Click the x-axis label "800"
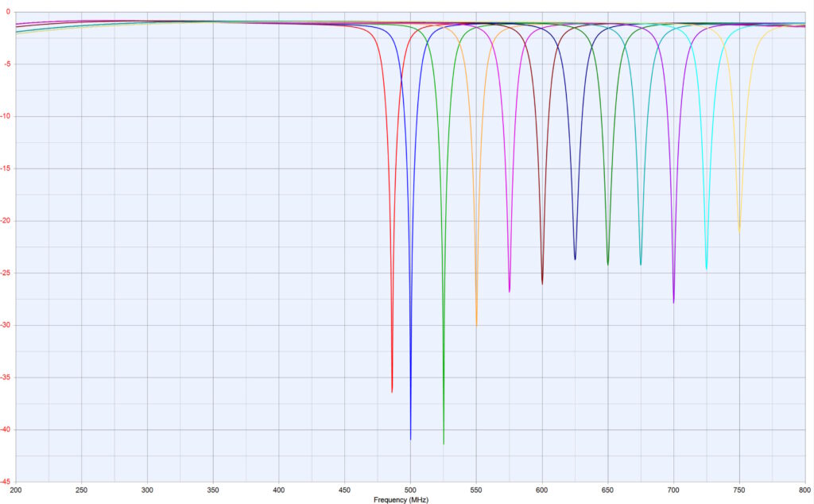Image resolution: width=814 pixels, height=504 pixels. pyautogui.click(x=804, y=490)
